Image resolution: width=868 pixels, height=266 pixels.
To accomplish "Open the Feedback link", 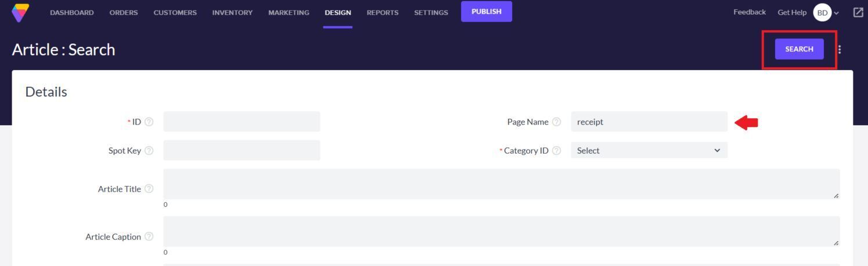I will coord(749,12).
